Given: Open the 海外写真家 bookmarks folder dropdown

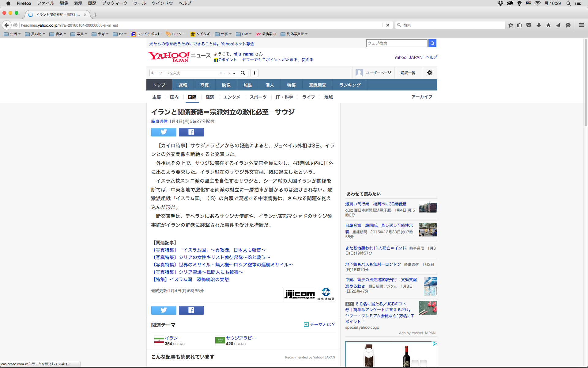Looking at the screenshot, I should click(294, 34).
